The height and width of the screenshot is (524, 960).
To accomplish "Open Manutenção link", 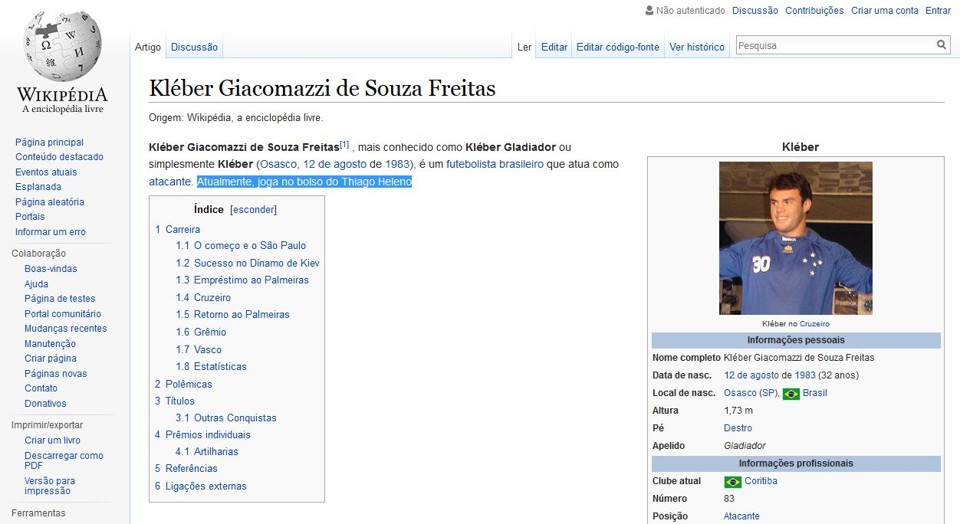I will tap(50, 344).
